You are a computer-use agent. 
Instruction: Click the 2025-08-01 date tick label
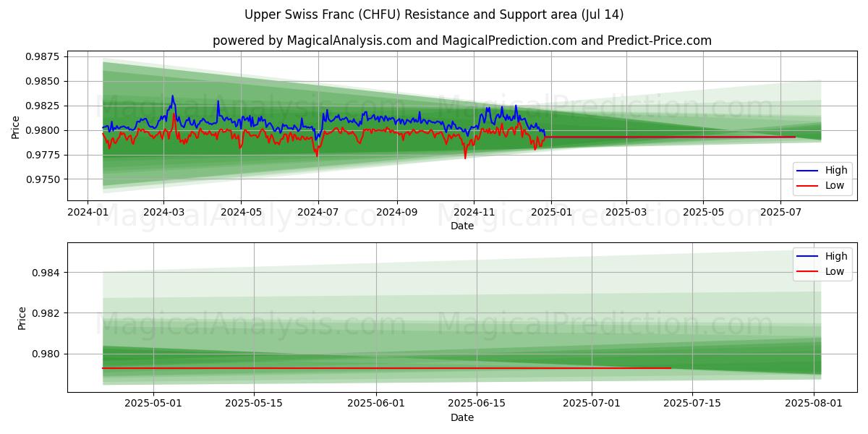(814, 404)
